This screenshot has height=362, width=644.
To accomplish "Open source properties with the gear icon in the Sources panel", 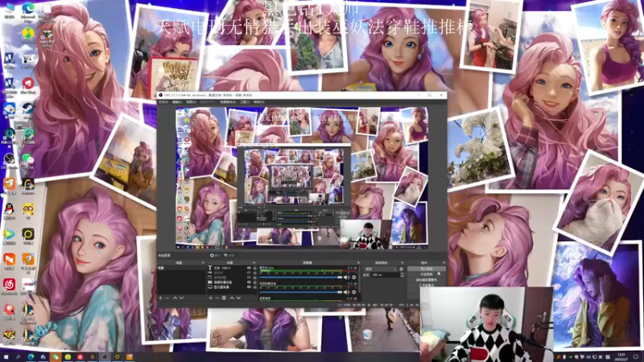I will 224,298.
